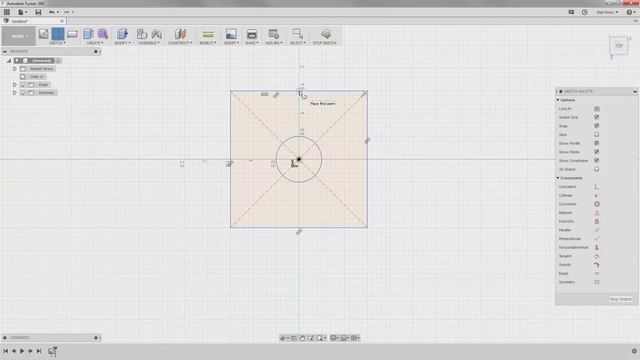This screenshot has width=640, height=360.
Task: Expand the Sketches folder
Action: 15,93
